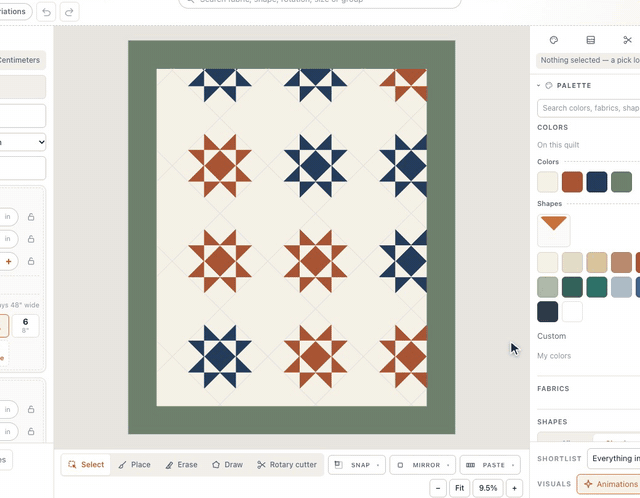Click the orange plus button in left panel
This screenshot has height=498, width=640.
coord(9,261)
